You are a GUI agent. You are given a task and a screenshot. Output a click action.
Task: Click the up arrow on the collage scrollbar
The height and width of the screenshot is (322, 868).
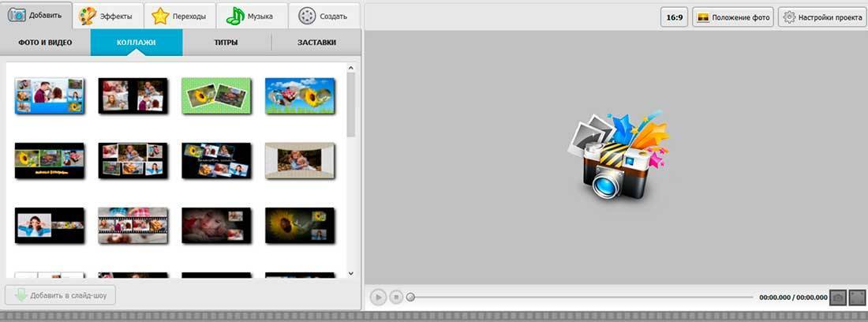pyautogui.click(x=351, y=68)
